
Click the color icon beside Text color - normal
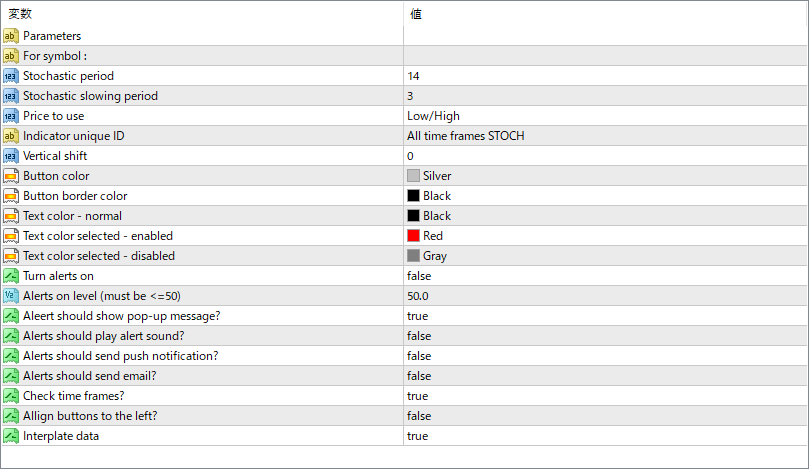tap(10, 216)
